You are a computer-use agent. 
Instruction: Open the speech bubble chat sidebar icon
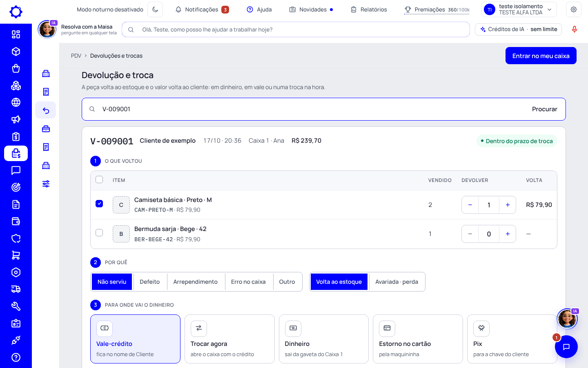[x=16, y=170]
